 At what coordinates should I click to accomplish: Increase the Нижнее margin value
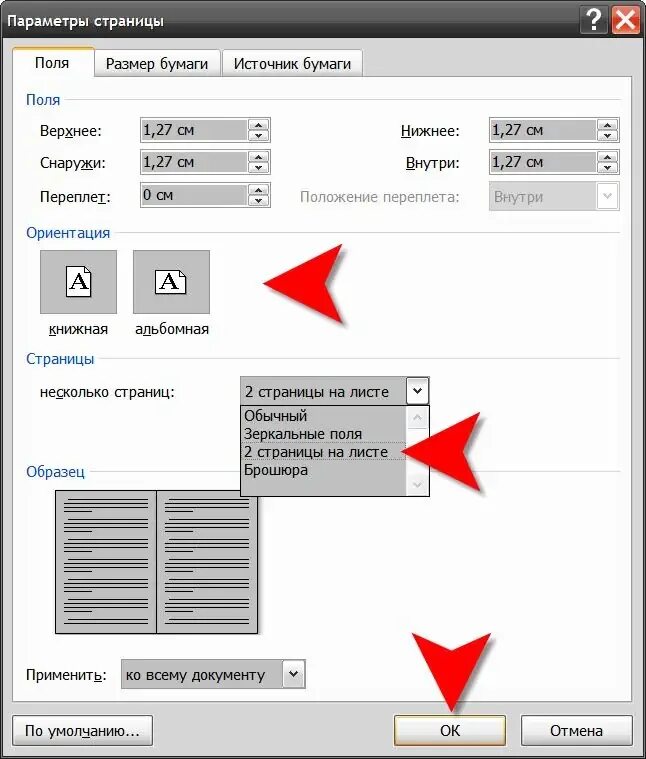607,125
